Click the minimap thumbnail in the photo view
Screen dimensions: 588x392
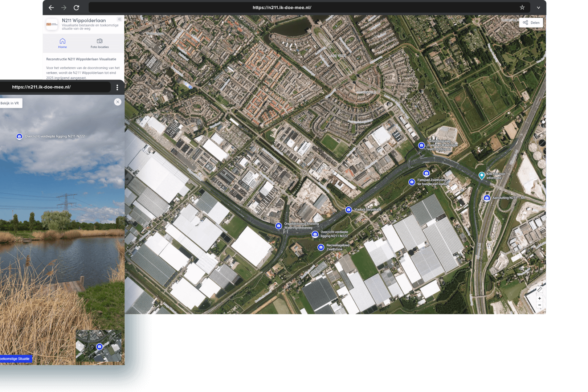(99, 346)
